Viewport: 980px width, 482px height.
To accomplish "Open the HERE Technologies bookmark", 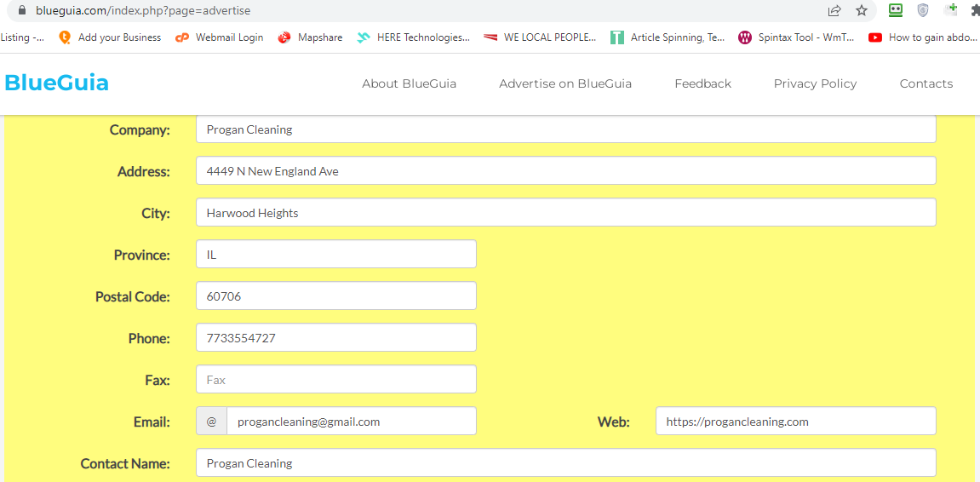I will [x=414, y=37].
